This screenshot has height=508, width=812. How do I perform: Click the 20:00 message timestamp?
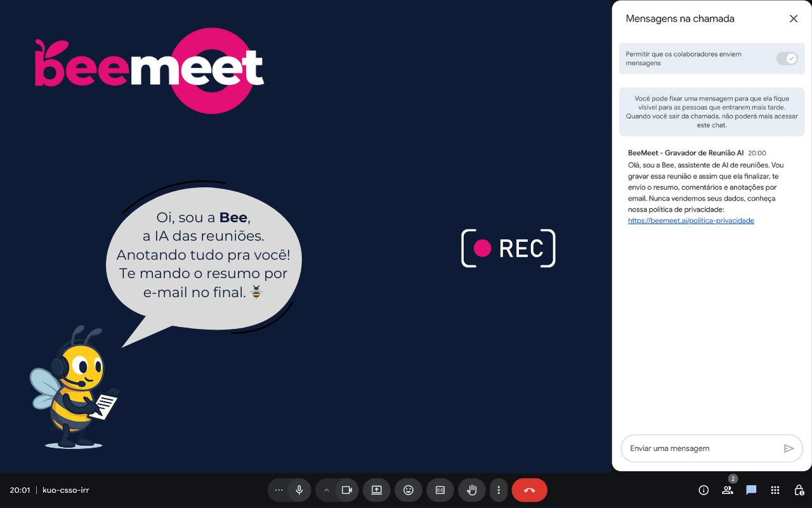(x=757, y=153)
